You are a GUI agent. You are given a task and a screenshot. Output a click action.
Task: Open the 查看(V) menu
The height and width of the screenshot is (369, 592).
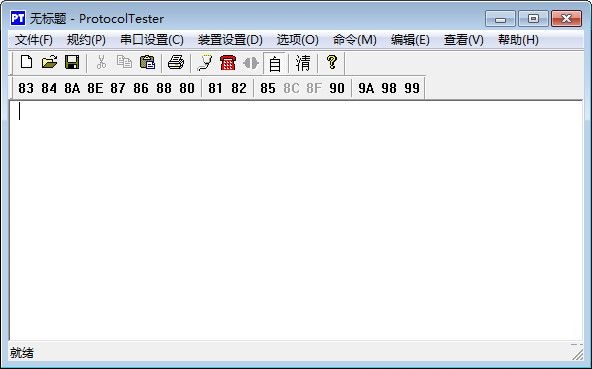click(x=464, y=40)
